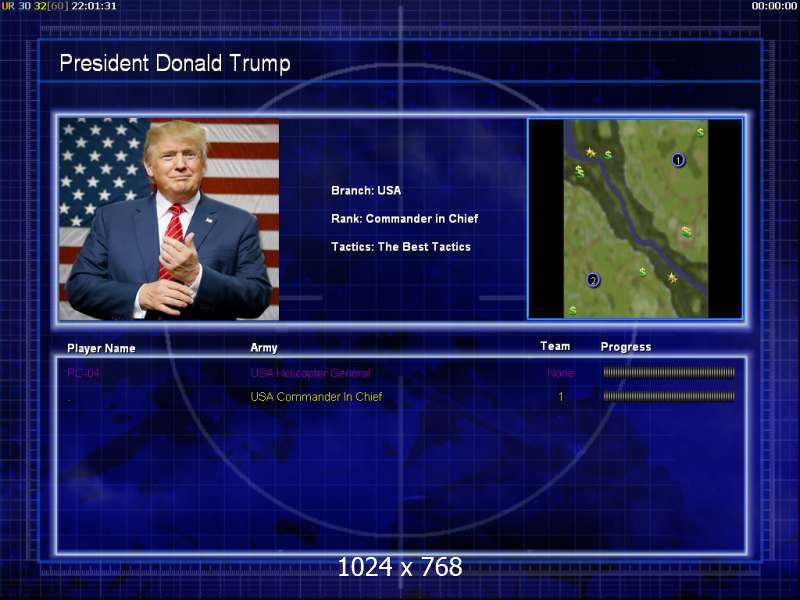
Task: Click the star marker right of position 2
Action: [672, 278]
